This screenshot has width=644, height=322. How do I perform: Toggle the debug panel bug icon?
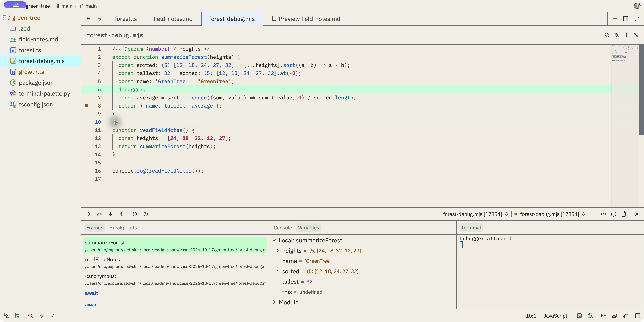pyautogui.click(x=590, y=316)
